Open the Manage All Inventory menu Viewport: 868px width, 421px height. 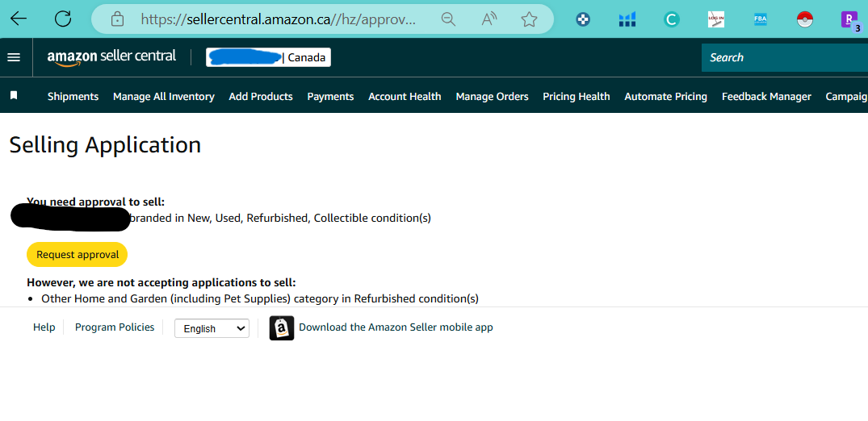(x=164, y=96)
